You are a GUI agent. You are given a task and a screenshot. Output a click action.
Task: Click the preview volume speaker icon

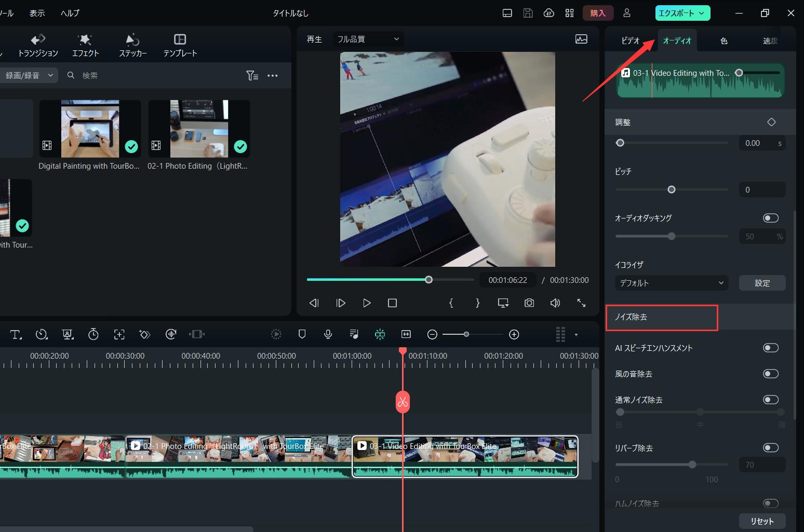pyautogui.click(x=555, y=303)
